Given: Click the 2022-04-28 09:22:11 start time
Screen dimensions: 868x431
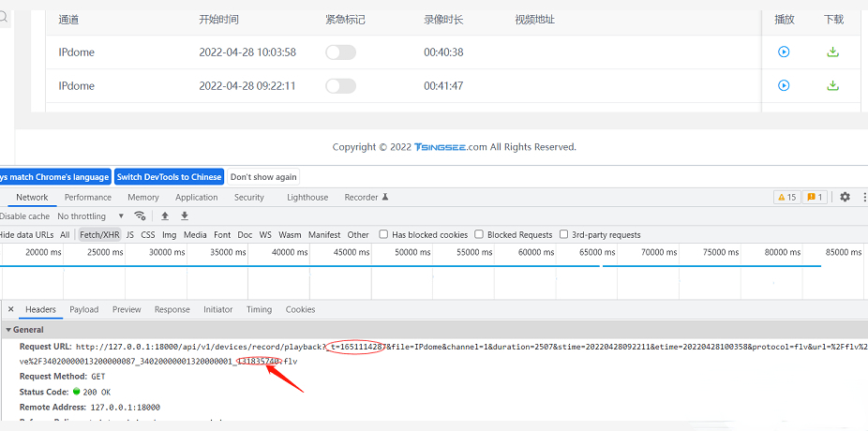Looking at the screenshot, I should click(x=247, y=86).
